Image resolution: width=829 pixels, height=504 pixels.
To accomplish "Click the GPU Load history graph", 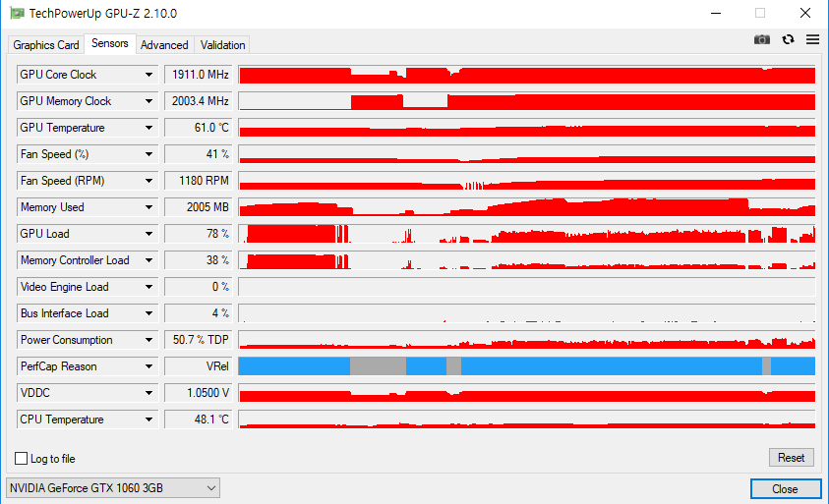I will 526,234.
